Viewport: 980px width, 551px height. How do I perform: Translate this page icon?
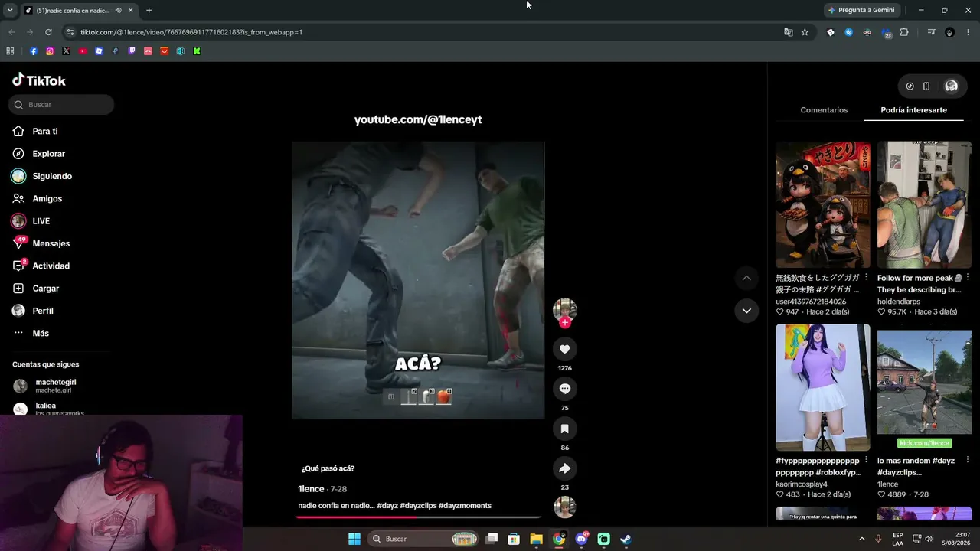789,32
